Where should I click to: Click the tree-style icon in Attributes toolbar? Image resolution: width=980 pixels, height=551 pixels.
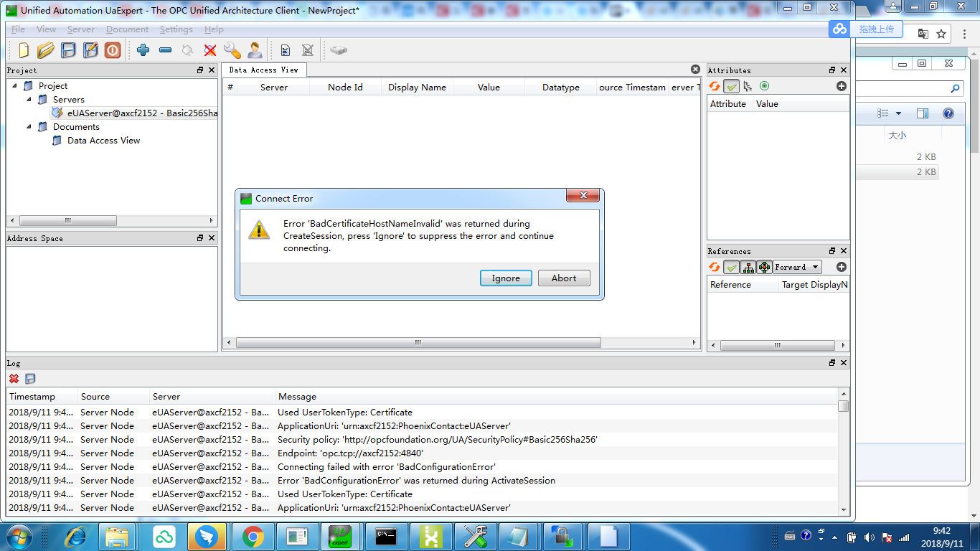tap(748, 86)
